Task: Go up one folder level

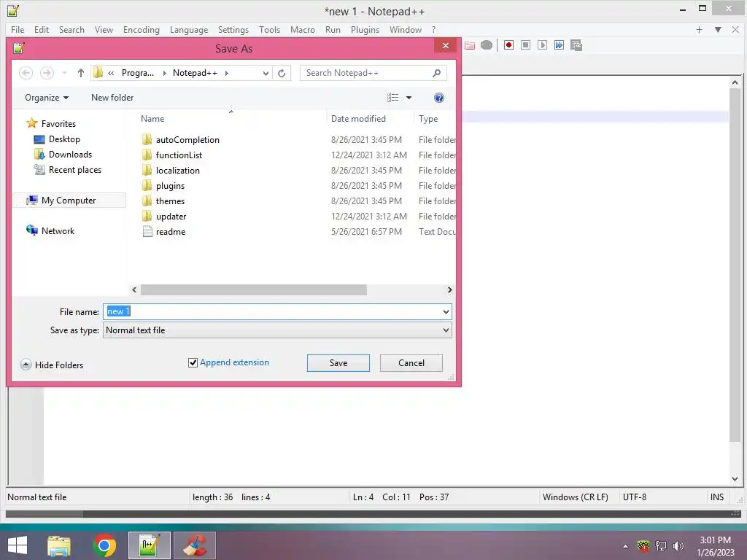Action: tap(80, 73)
